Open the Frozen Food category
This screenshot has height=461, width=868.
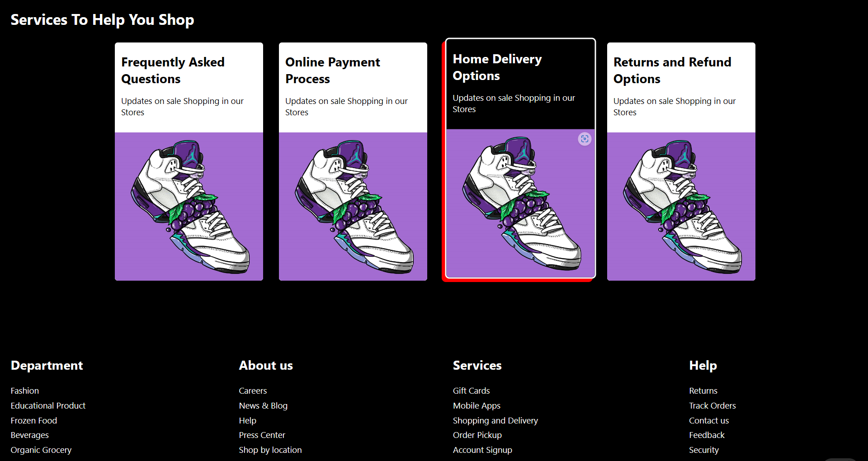pyautogui.click(x=33, y=420)
